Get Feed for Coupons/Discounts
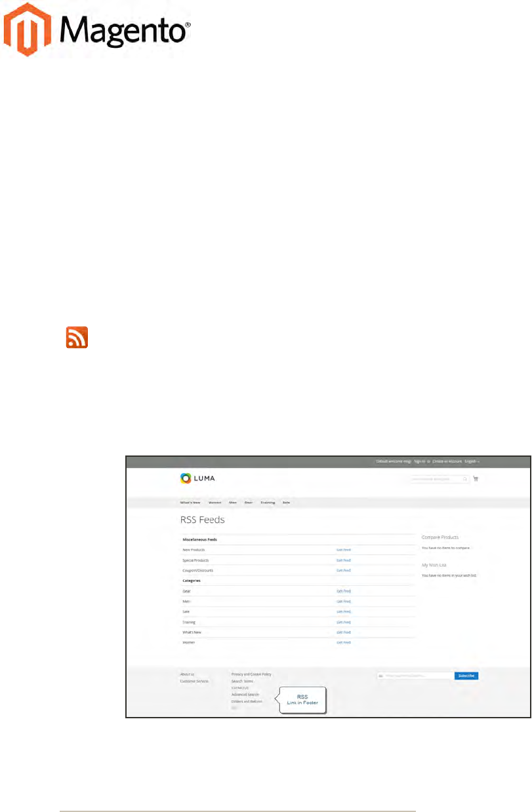 pos(344,570)
